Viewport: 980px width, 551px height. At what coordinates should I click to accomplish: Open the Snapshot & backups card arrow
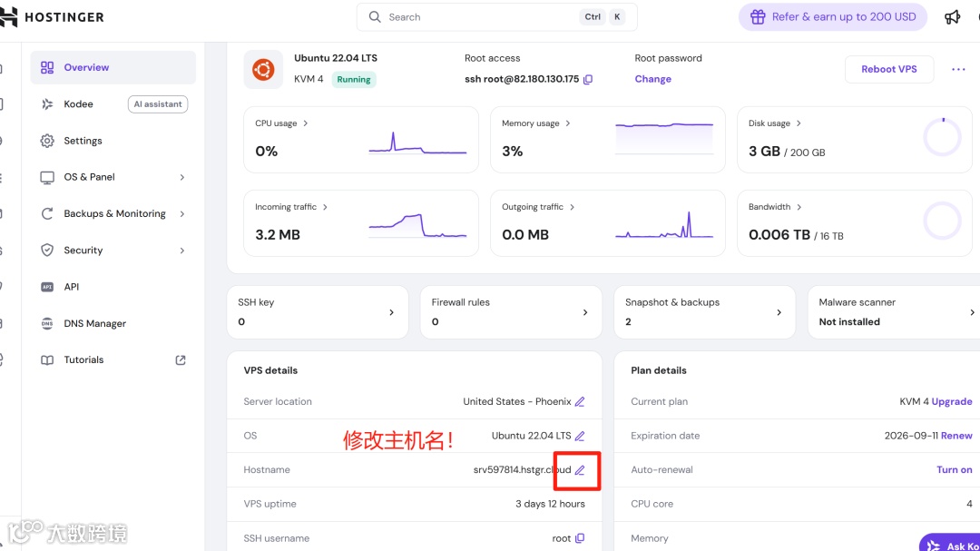[x=779, y=312]
